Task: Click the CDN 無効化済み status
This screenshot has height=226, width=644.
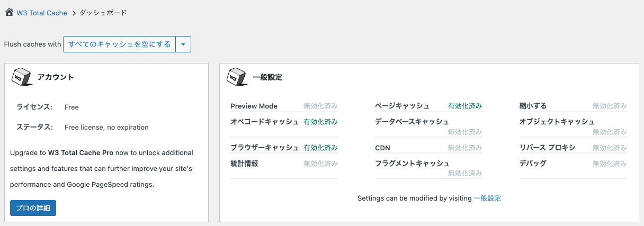Action: pos(465,148)
